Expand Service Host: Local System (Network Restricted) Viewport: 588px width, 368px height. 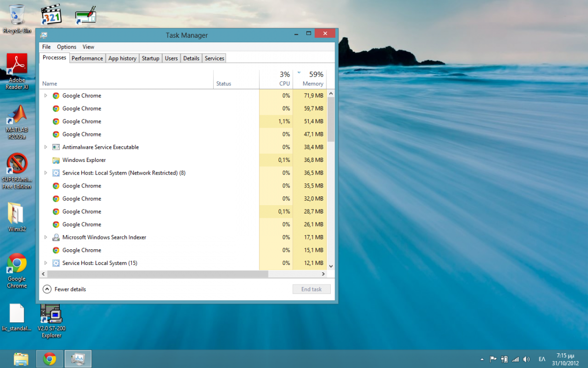(x=46, y=173)
